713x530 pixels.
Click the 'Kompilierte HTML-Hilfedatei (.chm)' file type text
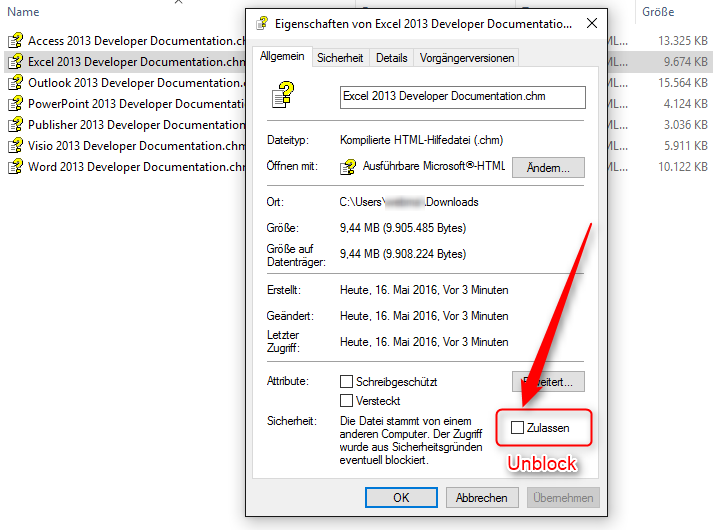[x=422, y=140]
